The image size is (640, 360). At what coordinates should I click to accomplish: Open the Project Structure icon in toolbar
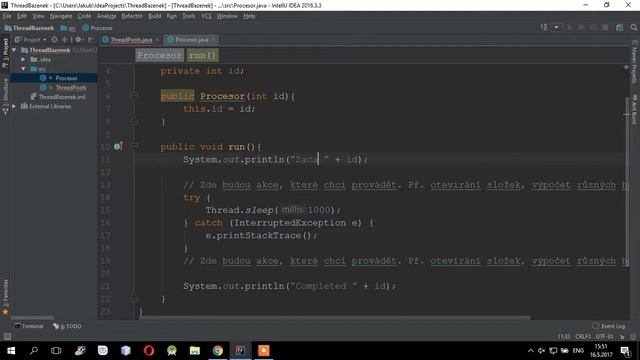click(x=620, y=27)
